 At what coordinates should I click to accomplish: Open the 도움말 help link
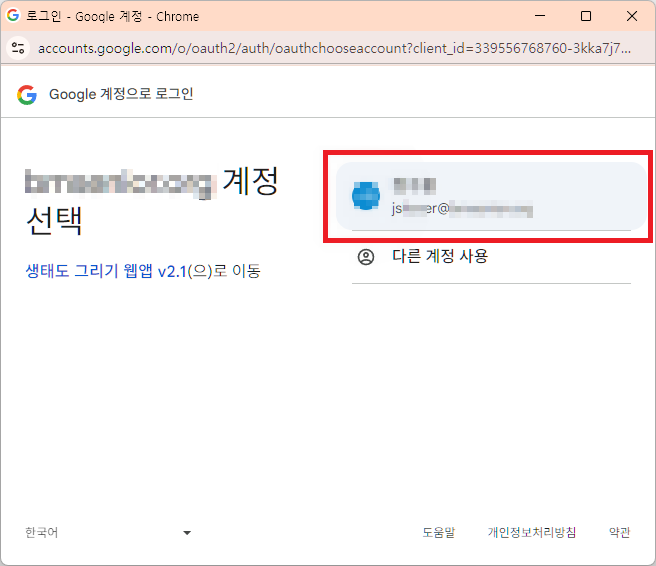coord(438,533)
